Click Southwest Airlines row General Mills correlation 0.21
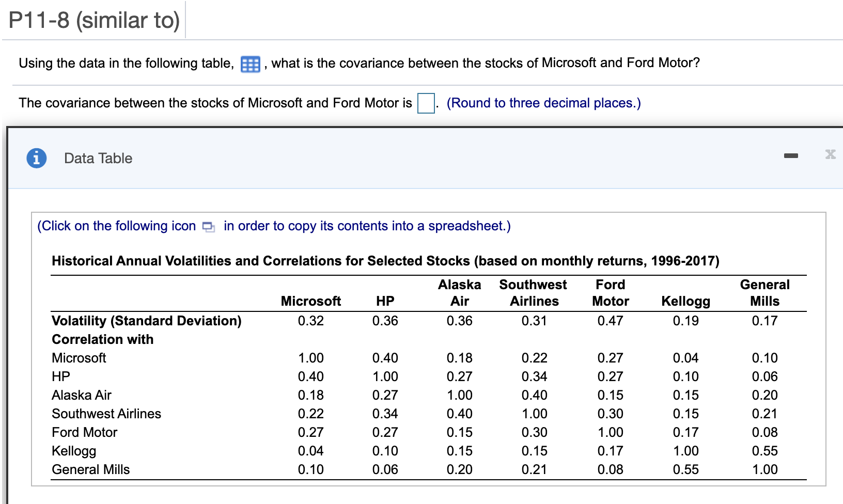Screen dimensions: 843x504 [765, 414]
